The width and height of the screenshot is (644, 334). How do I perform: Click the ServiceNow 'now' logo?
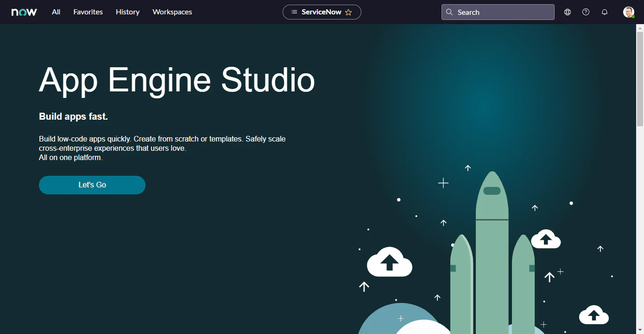24,12
